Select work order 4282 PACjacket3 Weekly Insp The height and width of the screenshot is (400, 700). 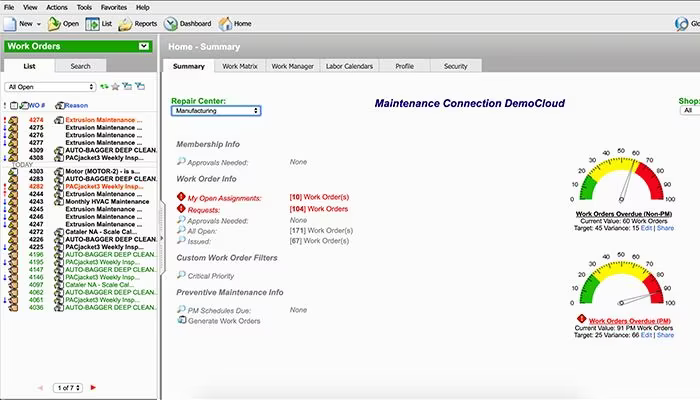pyautogui.click(x=80, y=187)
